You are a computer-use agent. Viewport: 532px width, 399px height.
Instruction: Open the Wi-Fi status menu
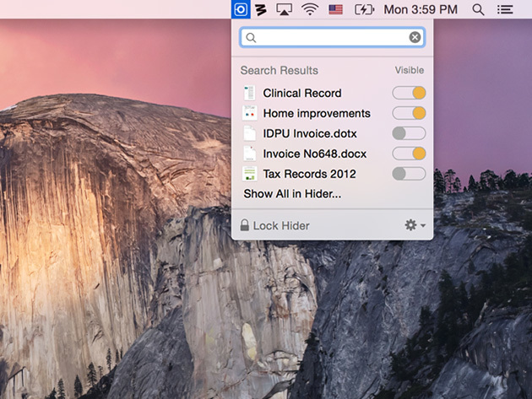pyautogui.click(x=310, y=9)
